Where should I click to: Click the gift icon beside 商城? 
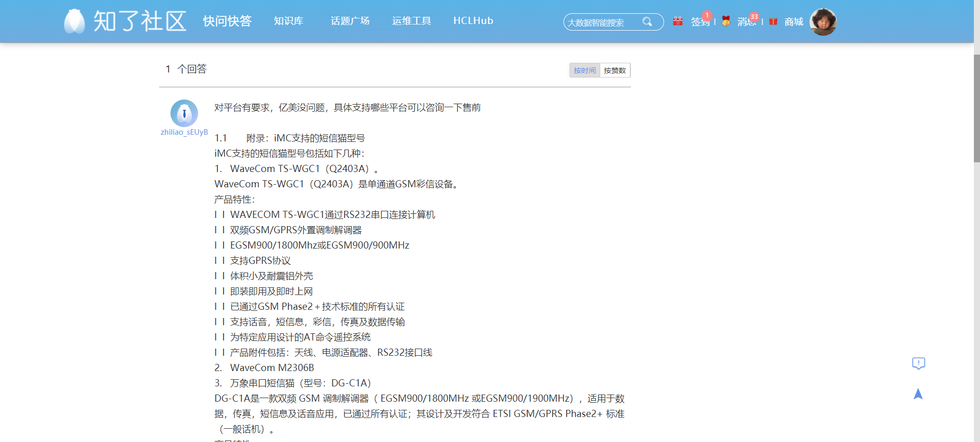pos(773,21)
